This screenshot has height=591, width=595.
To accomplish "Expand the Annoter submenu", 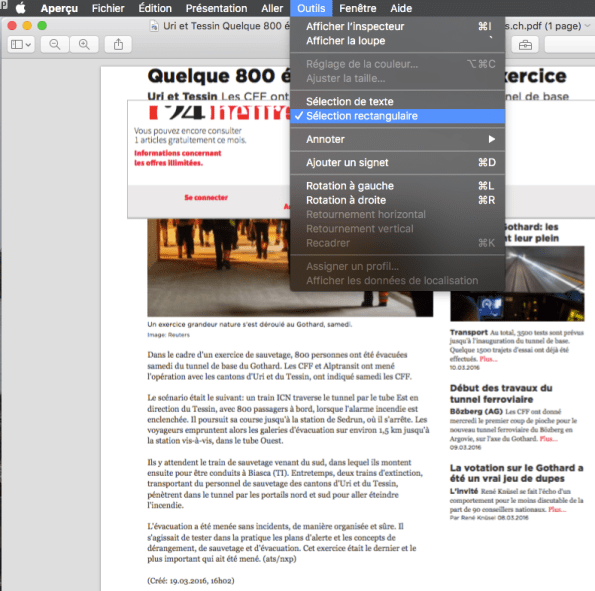I will tap(397, 139).
